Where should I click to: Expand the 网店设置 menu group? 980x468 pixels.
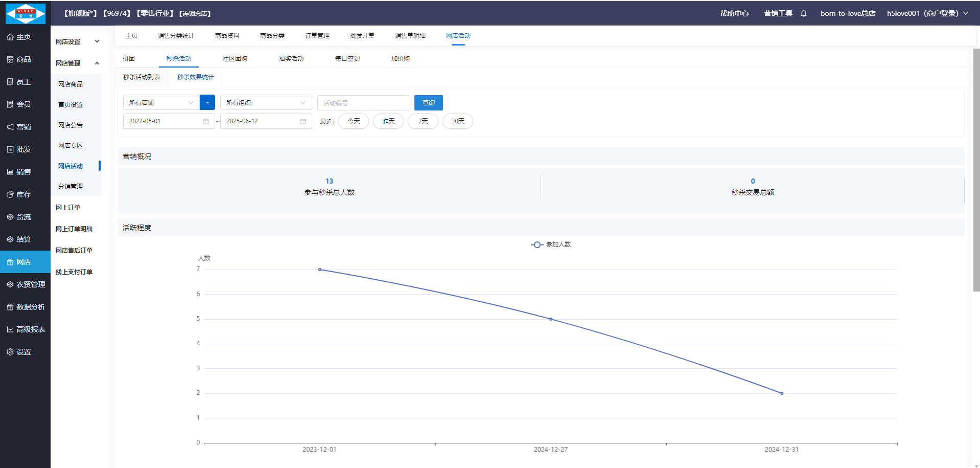[77, 42]
